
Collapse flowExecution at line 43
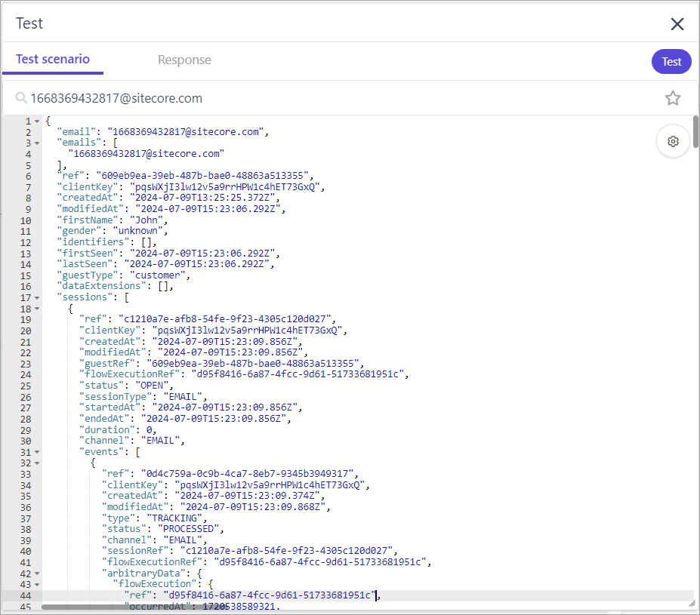(x=37, y=585)
